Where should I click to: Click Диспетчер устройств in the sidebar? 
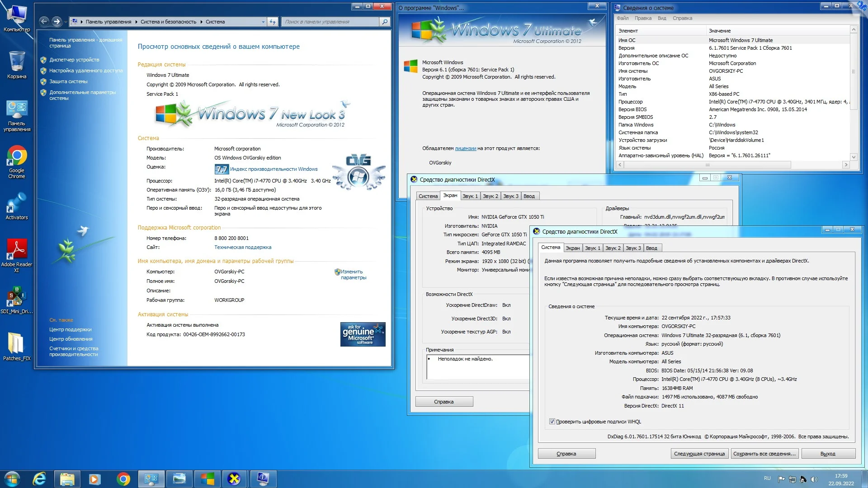[x=74, y=60]
